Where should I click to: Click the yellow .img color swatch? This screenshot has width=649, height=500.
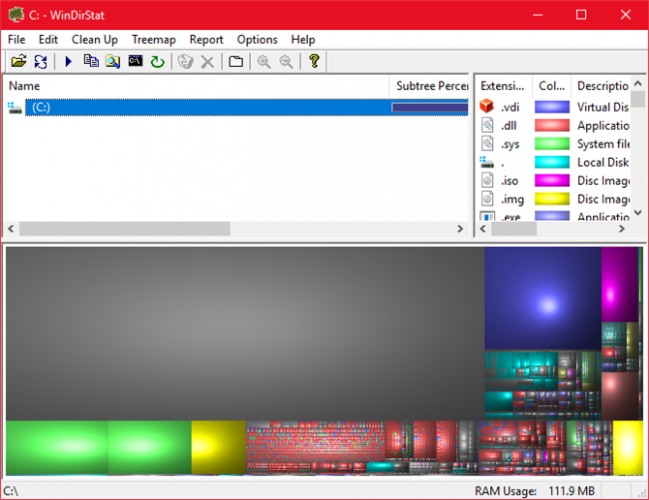(552, 199)
